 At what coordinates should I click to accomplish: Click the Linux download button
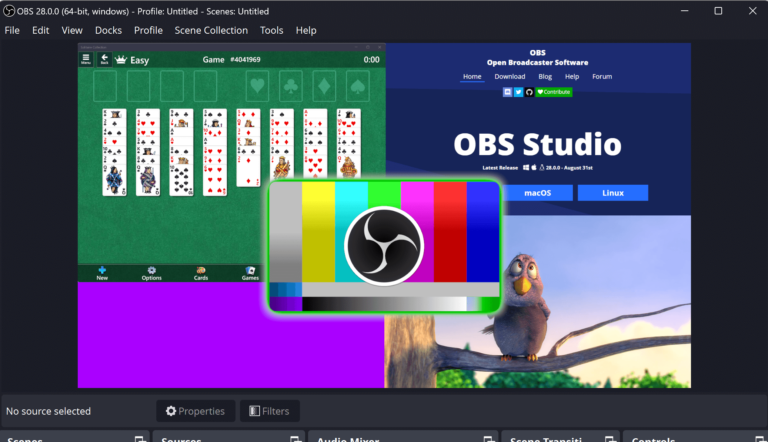pyautogui.click(x=613, y=193)
